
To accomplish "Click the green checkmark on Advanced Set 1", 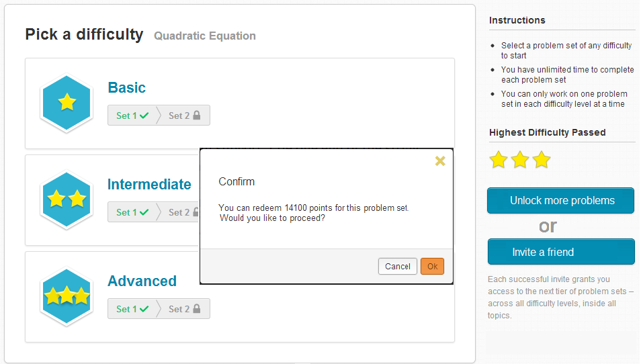I will [144, 309].
